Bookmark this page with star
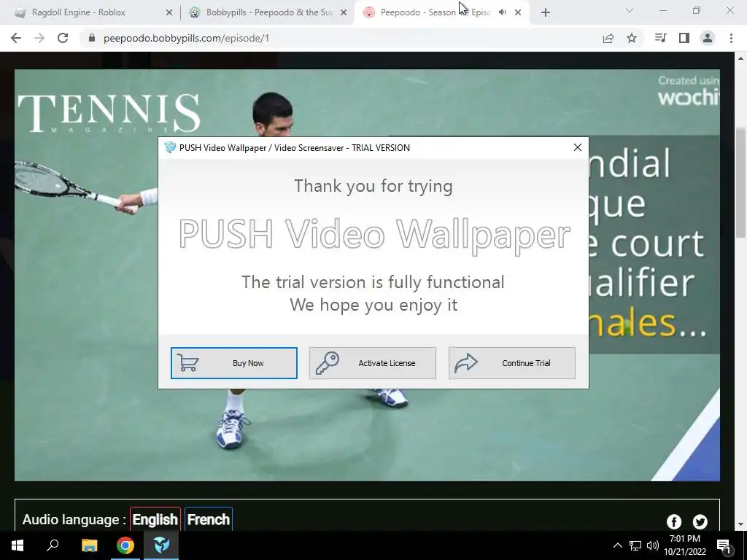 pyautogui.click(x=632, y=38)
